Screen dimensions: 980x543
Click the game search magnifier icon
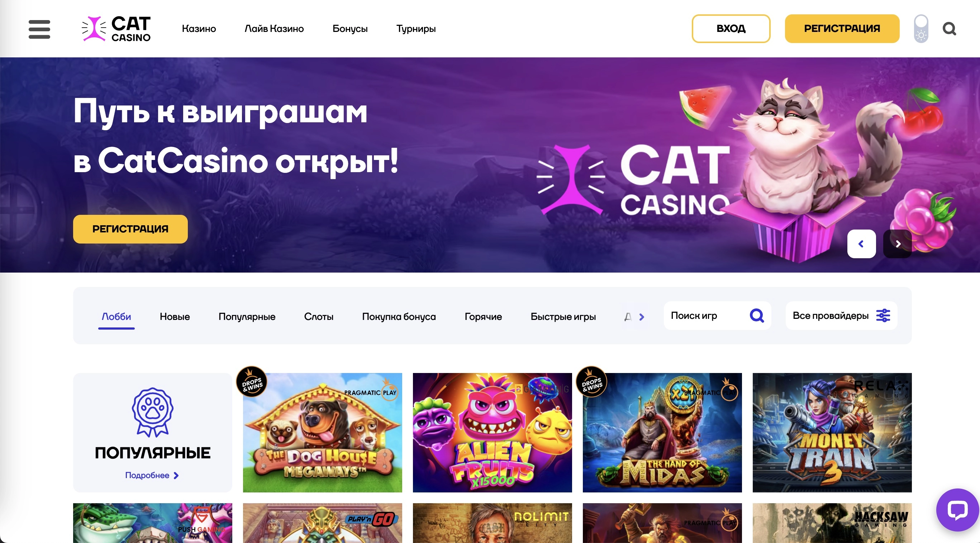click(757, 316)
